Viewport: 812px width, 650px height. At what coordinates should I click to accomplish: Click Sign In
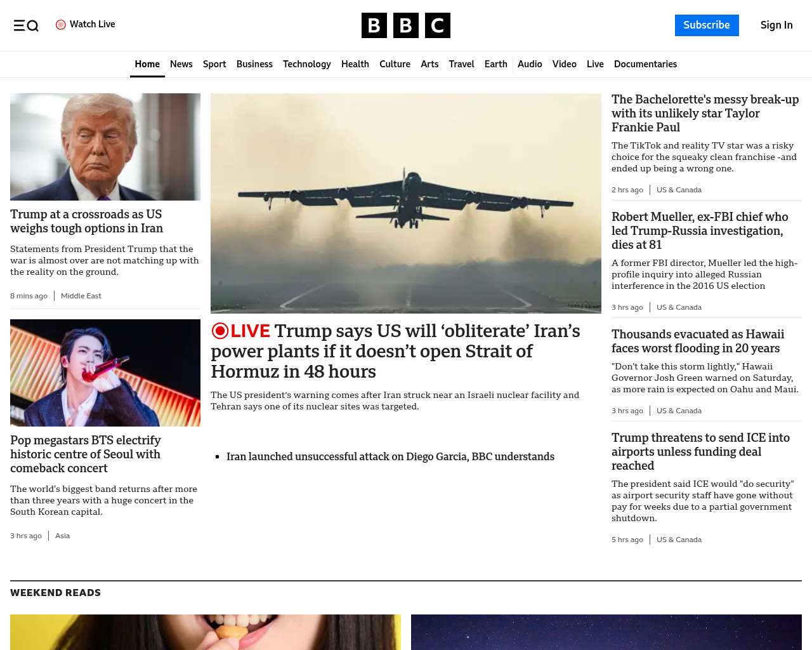[776, 25]
